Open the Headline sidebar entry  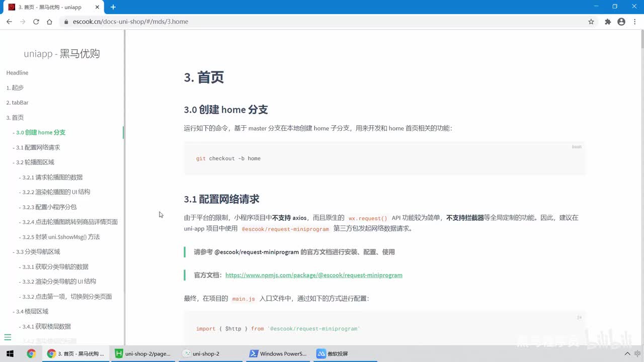pos(17,73)
